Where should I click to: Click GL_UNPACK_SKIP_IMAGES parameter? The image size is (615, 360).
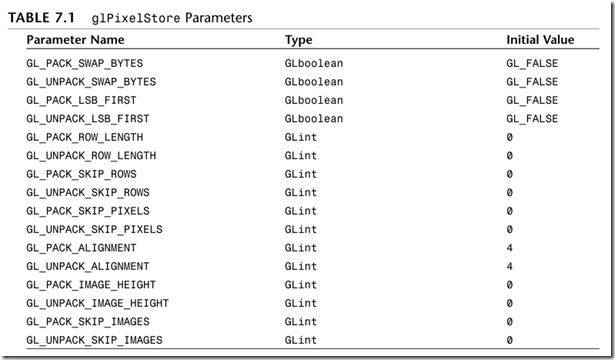point(94,340)
